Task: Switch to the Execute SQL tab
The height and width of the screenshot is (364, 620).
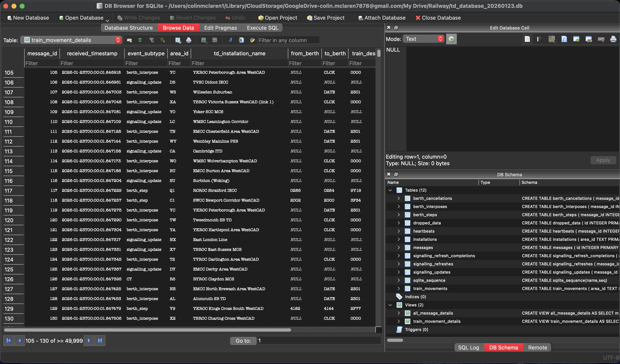Action: pos(262,27)
